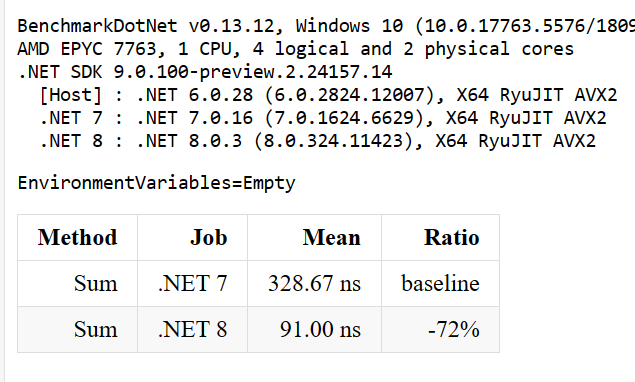Select the 328.67 ns mean cell
Viewport: 635px width, 382px height.
314,283
